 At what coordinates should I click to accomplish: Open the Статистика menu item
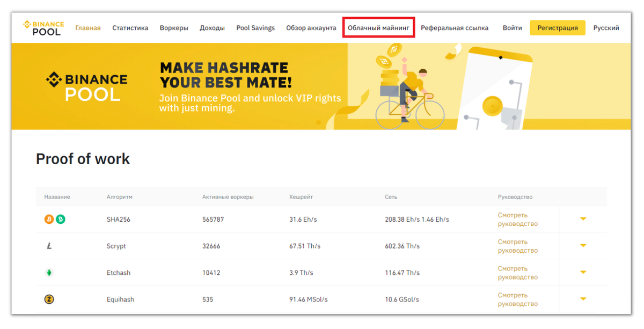click(130, 28)
